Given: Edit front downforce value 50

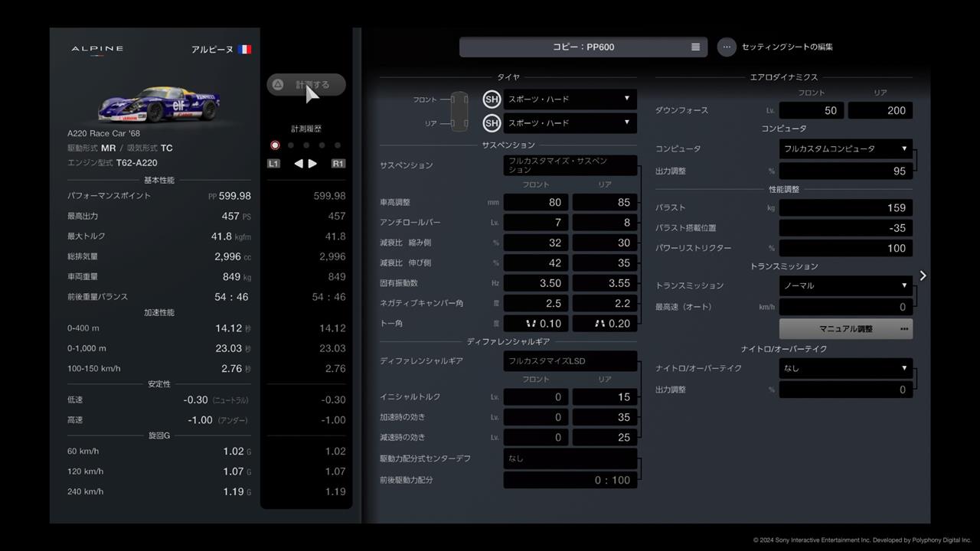Looking at the screenshot, I should (812, 111).
